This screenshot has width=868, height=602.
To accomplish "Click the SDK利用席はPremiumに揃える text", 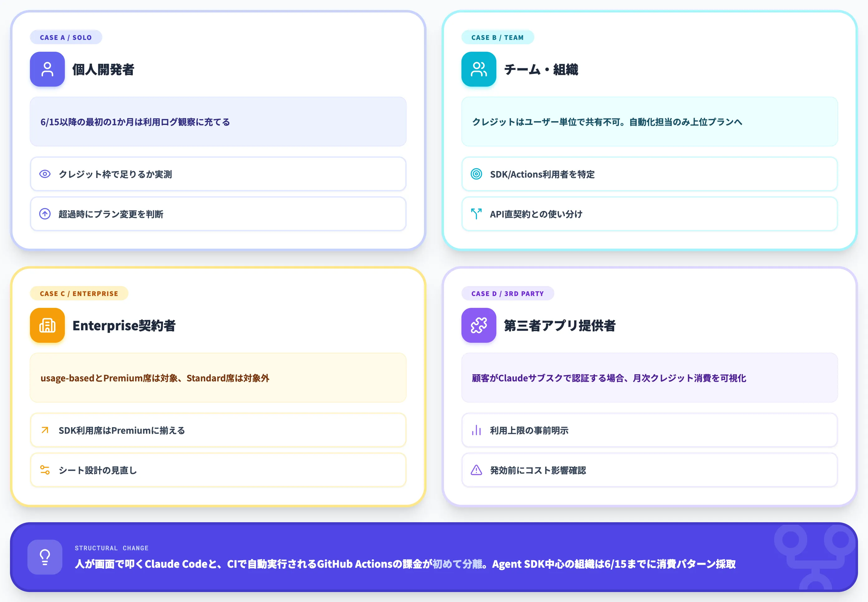I will 122,430.
